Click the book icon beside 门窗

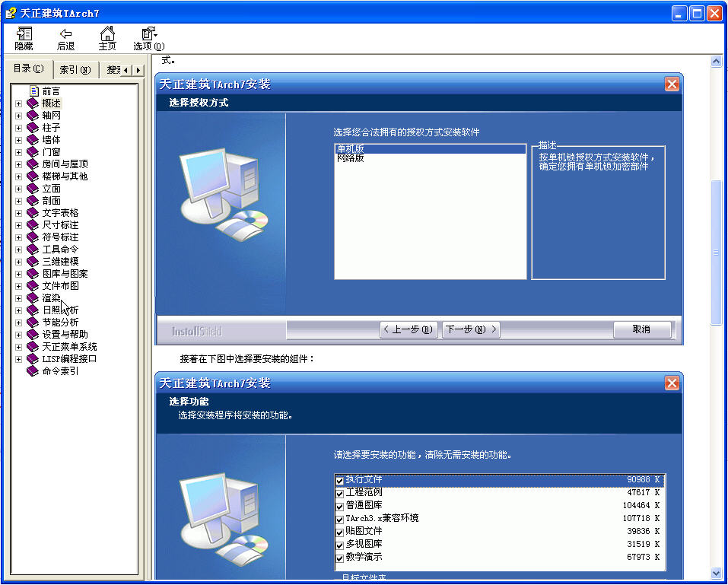pyautogui.click(x=33, y=152)
